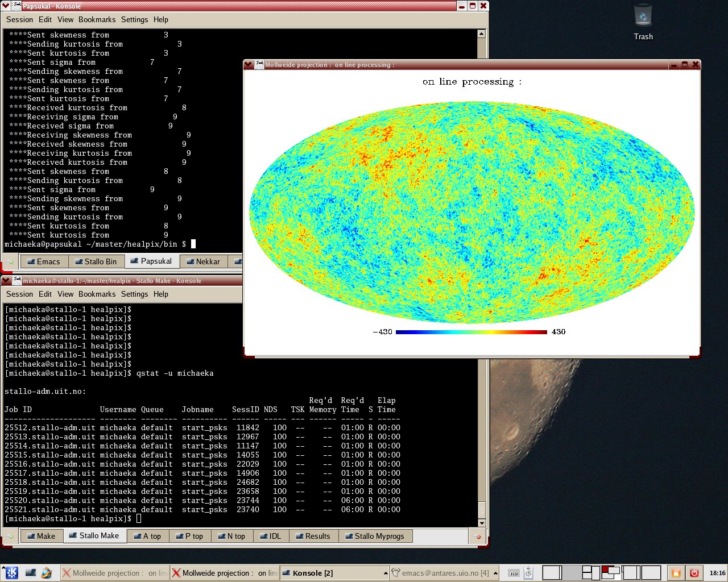Open View menu in Papsukal Konsole
728x582 pixels.
[65, 19]
